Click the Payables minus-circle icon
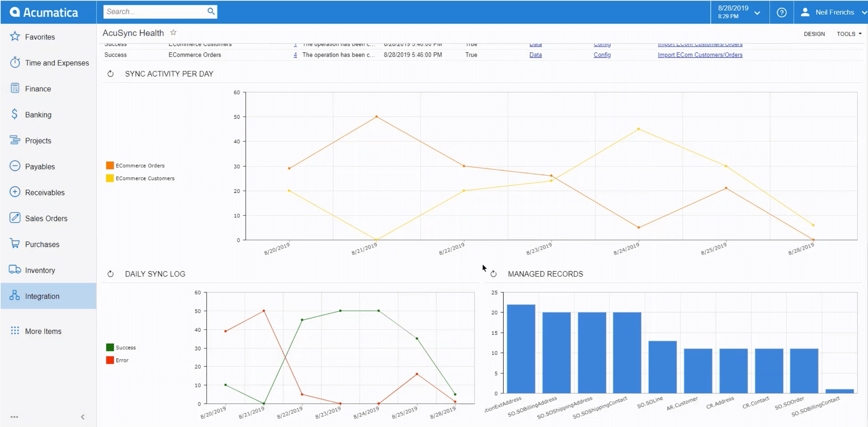 [15, 166]
